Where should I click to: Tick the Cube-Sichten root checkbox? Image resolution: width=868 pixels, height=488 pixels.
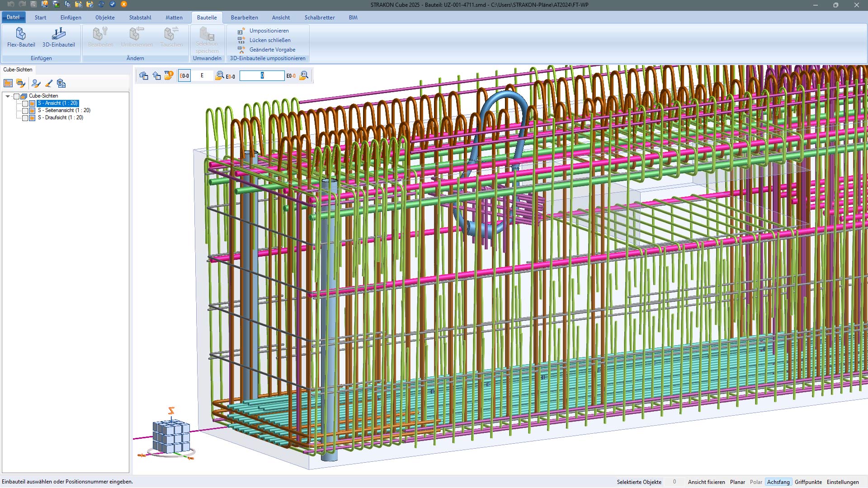[17, 96]
